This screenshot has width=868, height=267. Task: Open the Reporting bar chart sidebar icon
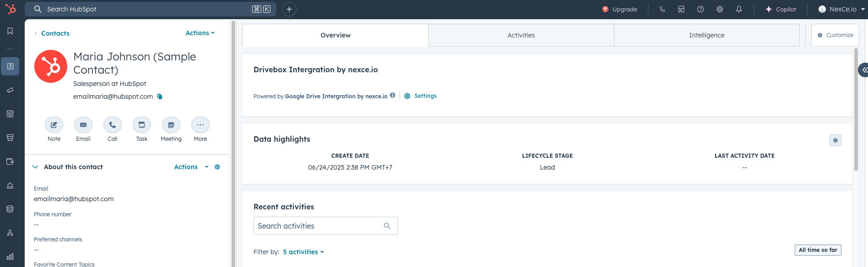[10, 256]
